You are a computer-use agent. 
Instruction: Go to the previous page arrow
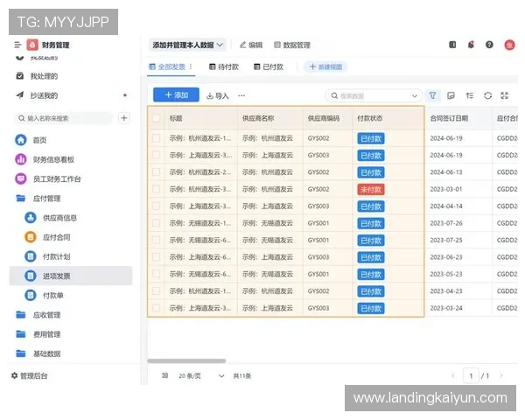[453, 375]
